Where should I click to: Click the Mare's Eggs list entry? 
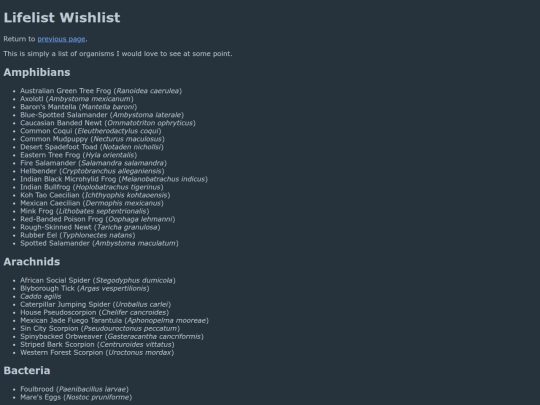pos(76,397)
